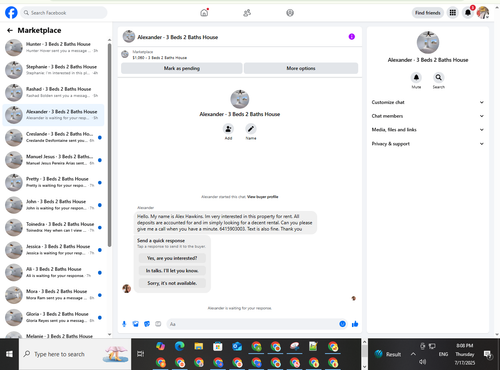The image size is (500, 370).
Task: Send quick reply 'Yes, are you interested?'
Action: click(x=172, y=258)
